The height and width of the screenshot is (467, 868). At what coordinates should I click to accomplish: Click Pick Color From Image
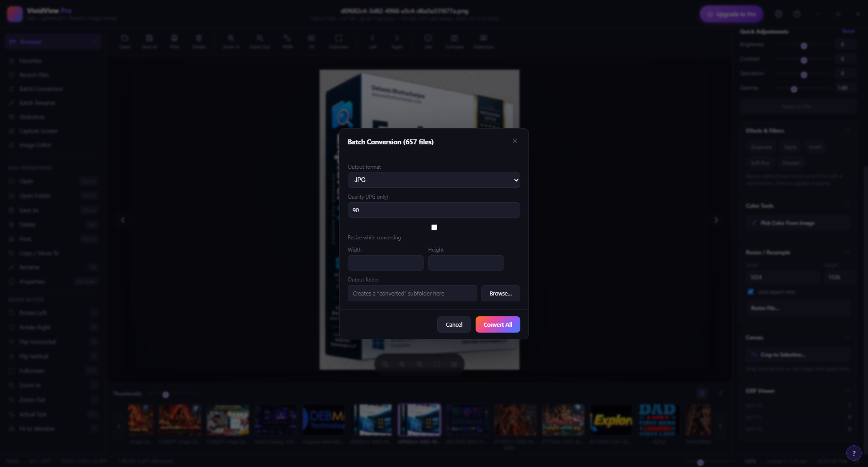tap(798, 223)
